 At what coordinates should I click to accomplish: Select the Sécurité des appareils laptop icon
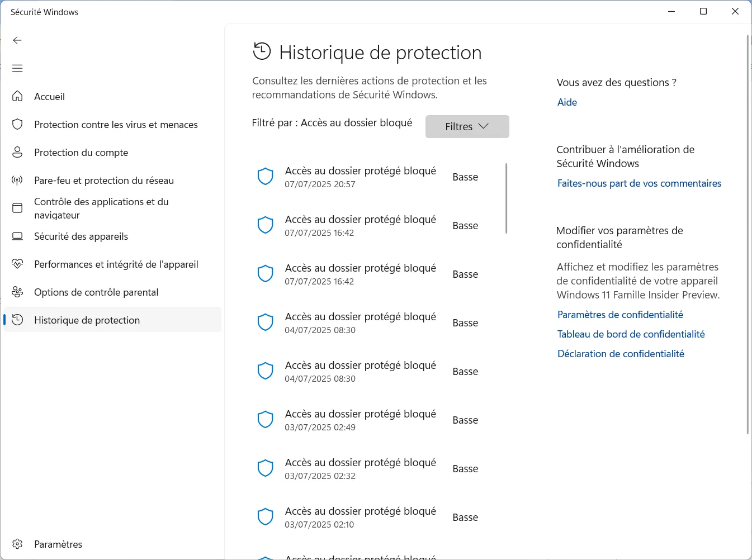pos(17,236)
